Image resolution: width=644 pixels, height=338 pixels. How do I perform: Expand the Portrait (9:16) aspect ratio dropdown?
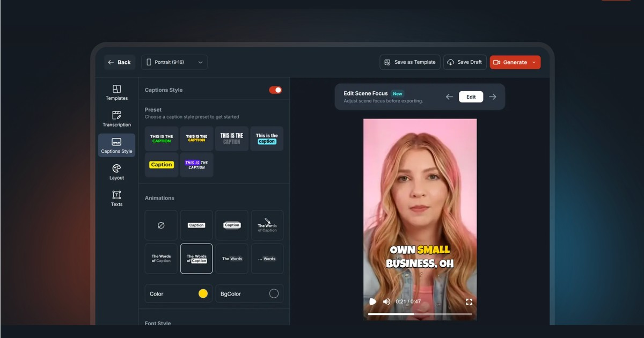coord(174,62)
